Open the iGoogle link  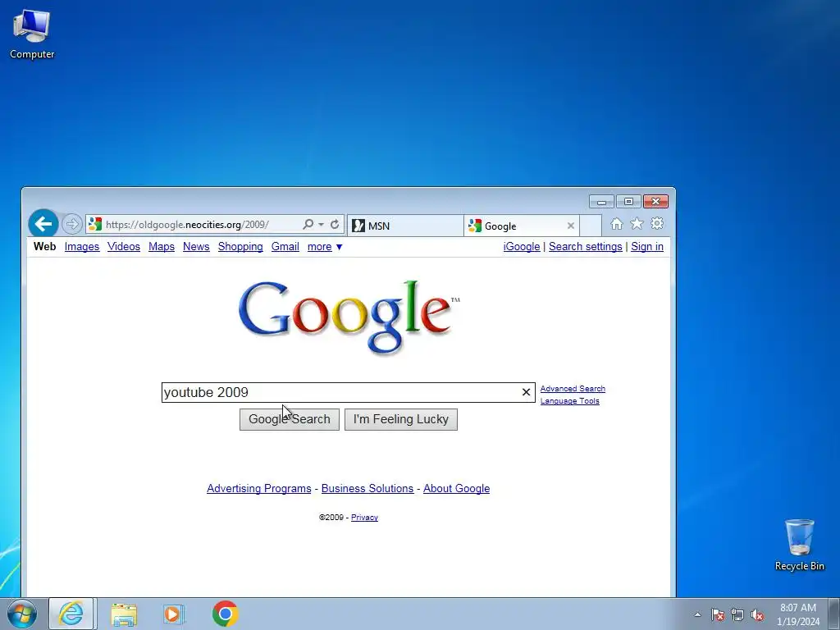coord(521,246)
